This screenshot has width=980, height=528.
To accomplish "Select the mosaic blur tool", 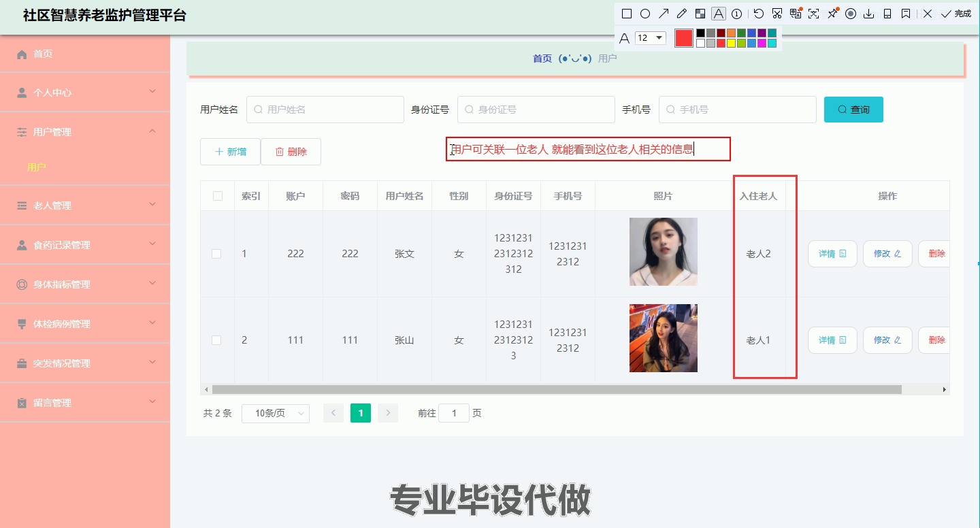I will 700,13.
